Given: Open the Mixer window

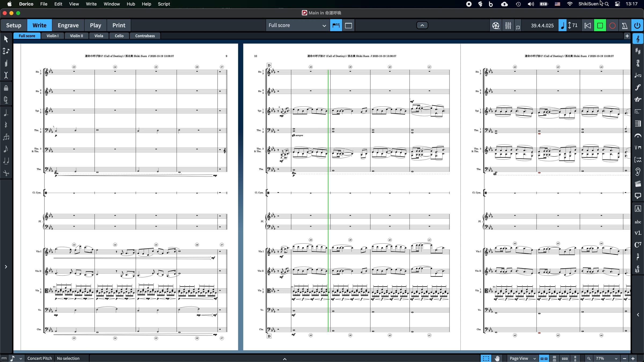Looking at the screenshot, I should tap(508, 25).
